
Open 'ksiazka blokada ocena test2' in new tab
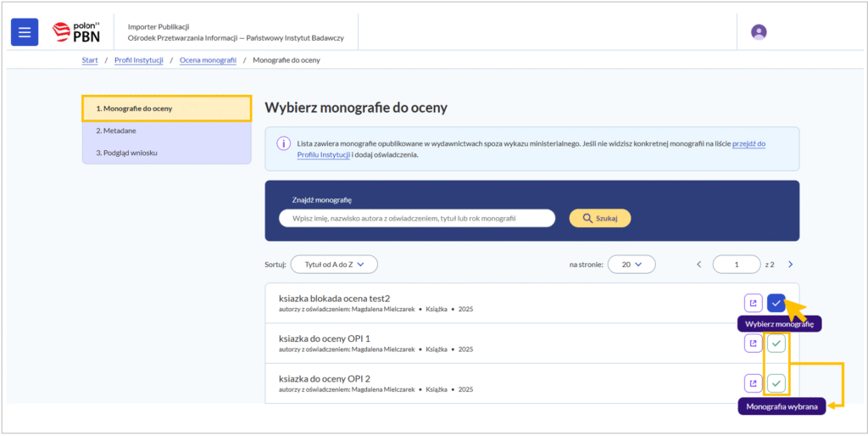coord(753,303)
